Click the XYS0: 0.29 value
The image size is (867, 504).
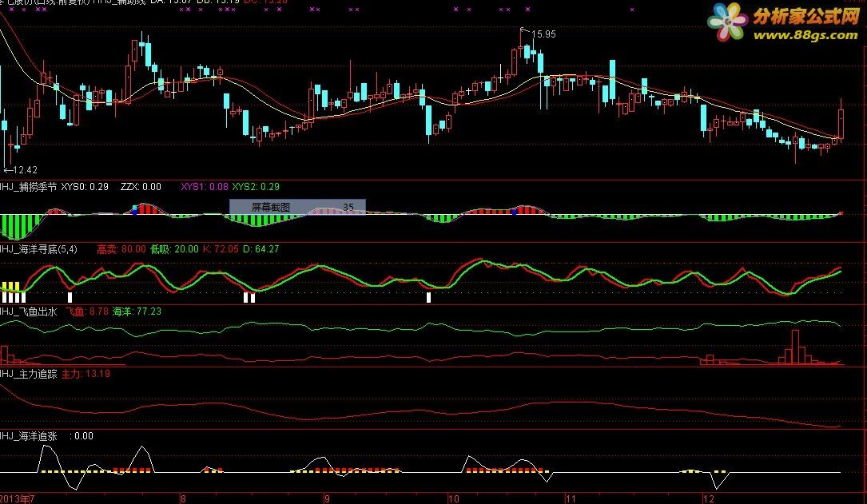click(x=85, y=187)
